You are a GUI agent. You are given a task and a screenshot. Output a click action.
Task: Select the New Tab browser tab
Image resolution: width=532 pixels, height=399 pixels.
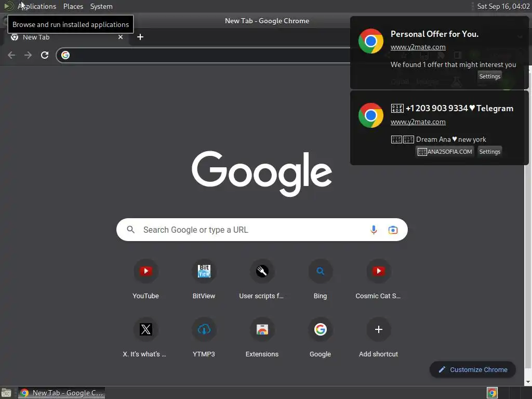click(x=66, y=37)
